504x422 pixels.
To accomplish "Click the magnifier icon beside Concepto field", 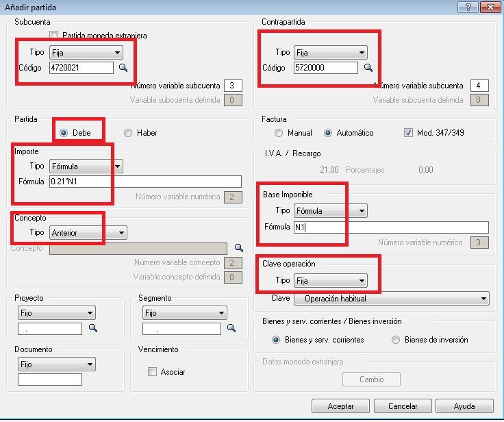I will click(x=239, y=248).
